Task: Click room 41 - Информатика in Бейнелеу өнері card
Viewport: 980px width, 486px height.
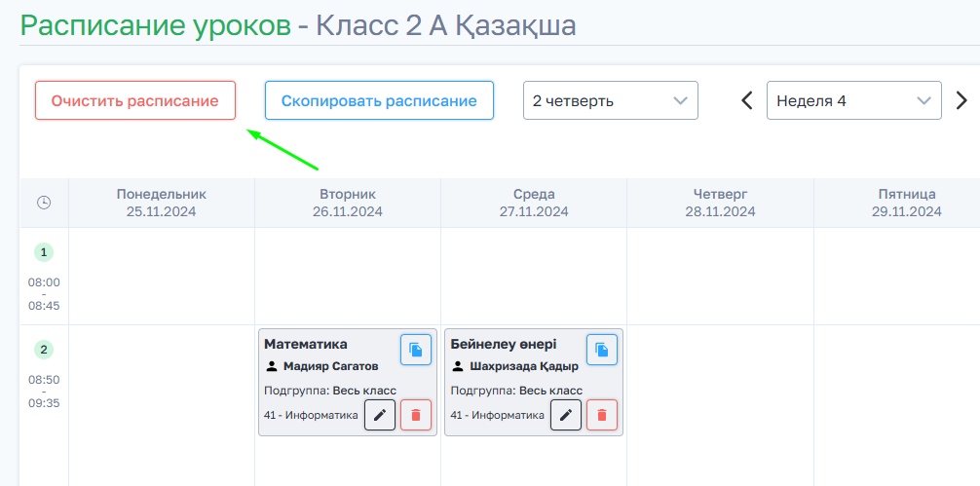Action: [498, 415]
